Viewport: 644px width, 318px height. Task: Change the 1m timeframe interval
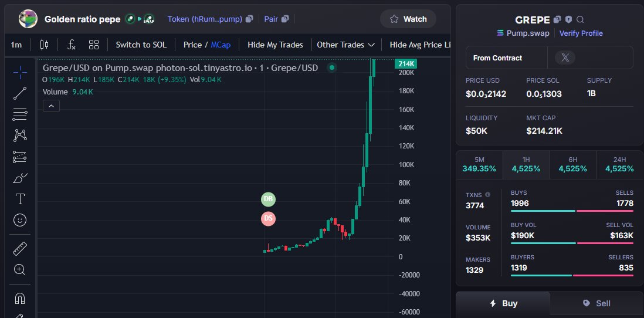(16, 45)
